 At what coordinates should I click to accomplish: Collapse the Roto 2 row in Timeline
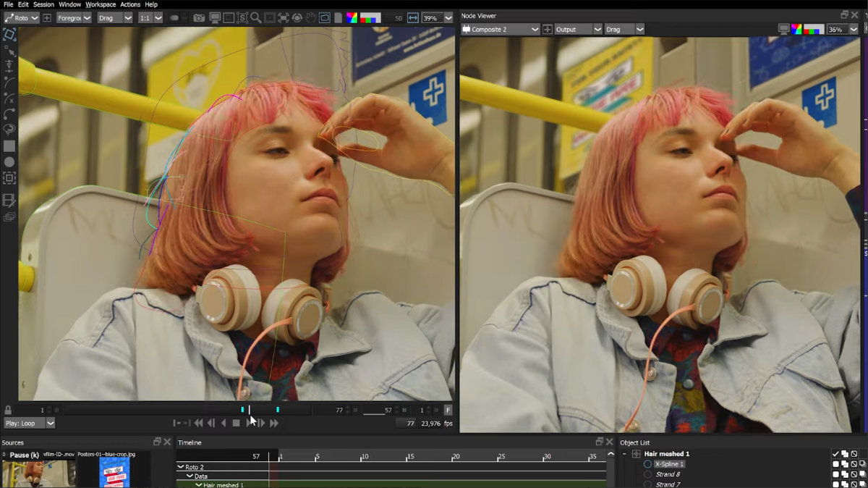[x=181, y=468]
